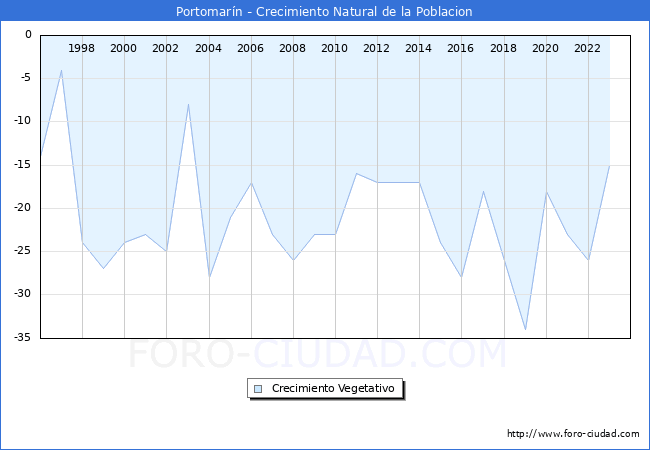Select the 2020 year label

545,48
